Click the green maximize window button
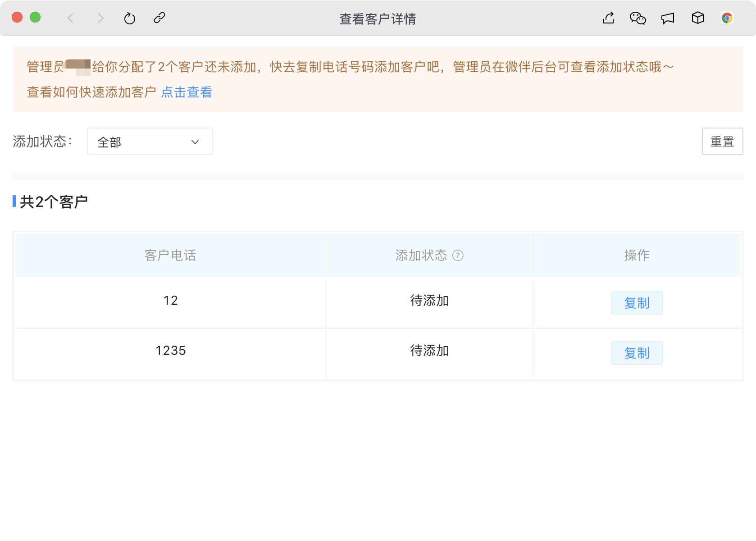Screen dimensions: 756x541 pyautogui.click(x=35, y=18)
